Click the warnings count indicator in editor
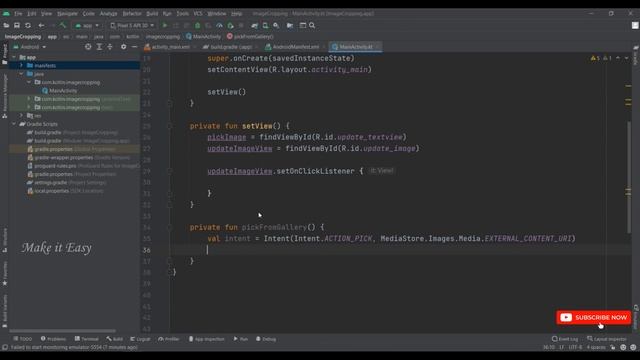Viewport: 640px width, 360px height. point(595,58)
